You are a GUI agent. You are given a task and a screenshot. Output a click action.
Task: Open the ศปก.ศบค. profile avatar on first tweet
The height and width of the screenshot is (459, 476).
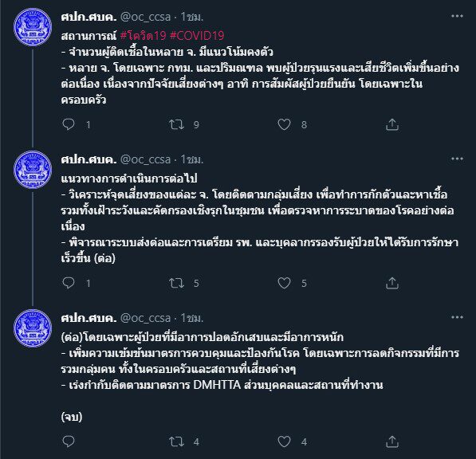pyautogui.click(x=33, y=27)
